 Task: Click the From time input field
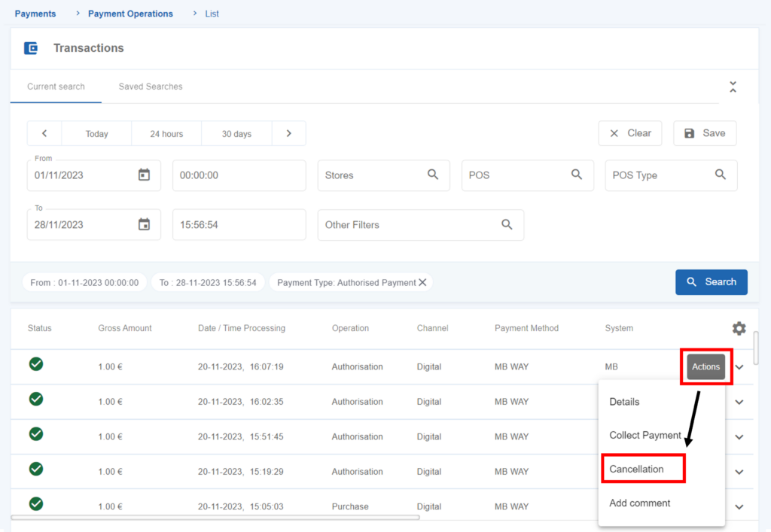(x=239, y=175)
